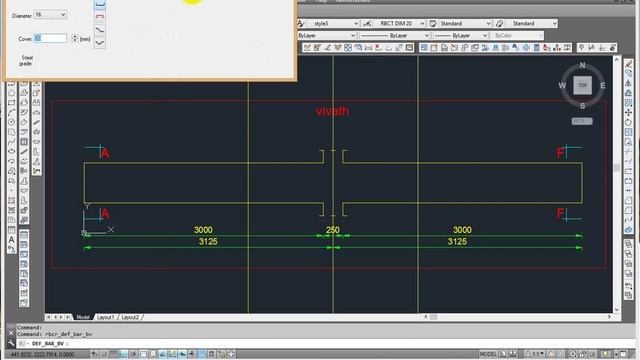The image size is (640, 360).
Task: Switch to the Layout2 tab
Action: (x=130, y=317)
